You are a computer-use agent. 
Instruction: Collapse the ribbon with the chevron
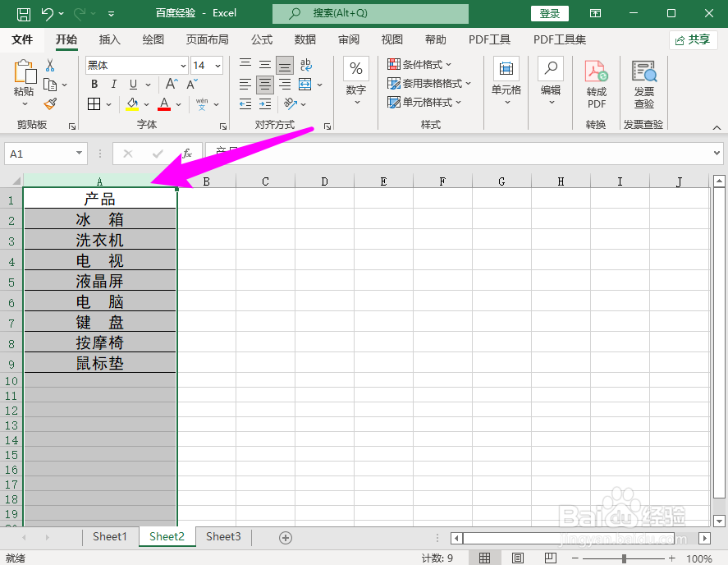tap(717, 127)
